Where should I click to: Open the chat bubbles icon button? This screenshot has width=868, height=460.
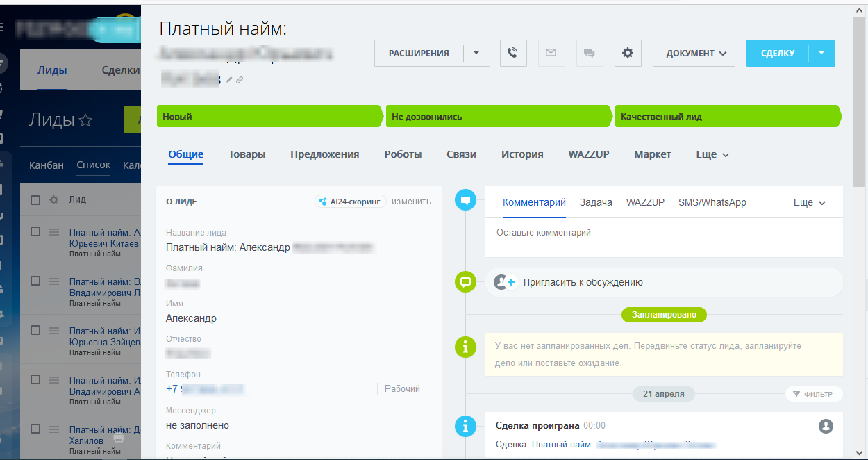[590, 53]
